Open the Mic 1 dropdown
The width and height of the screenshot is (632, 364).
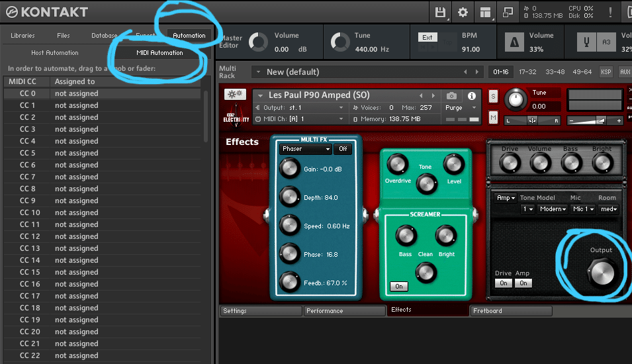(583, 209)
